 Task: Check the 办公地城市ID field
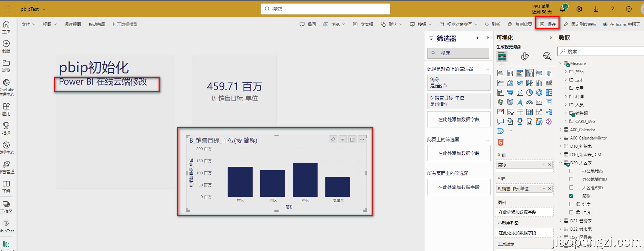(x=571, y=179)
